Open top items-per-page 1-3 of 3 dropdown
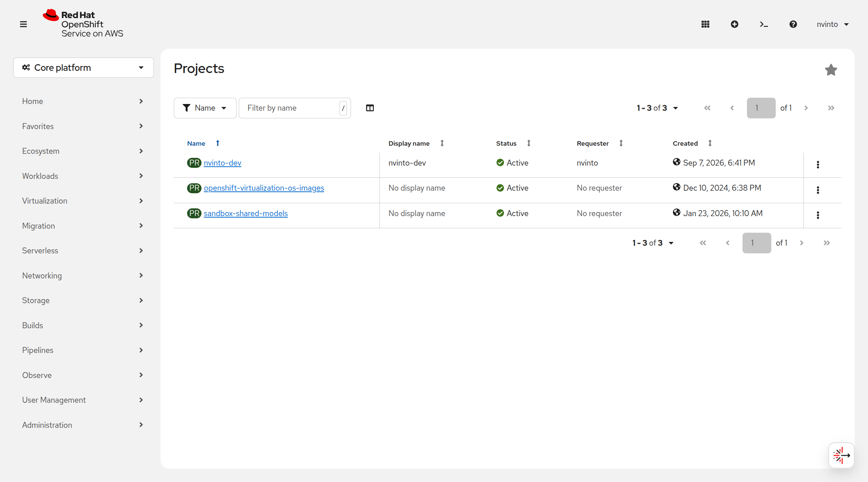868x482 pixels. click(x=657, y=108)
